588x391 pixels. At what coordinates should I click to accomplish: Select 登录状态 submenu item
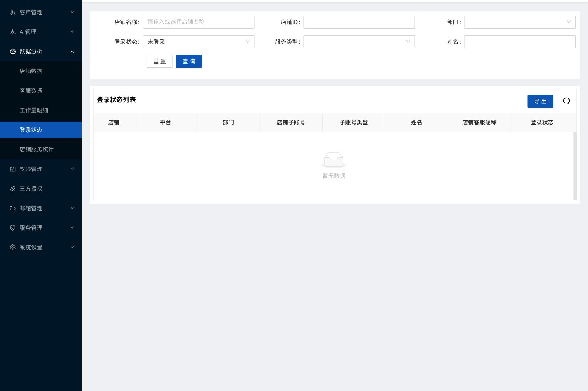tap(41, 130)
